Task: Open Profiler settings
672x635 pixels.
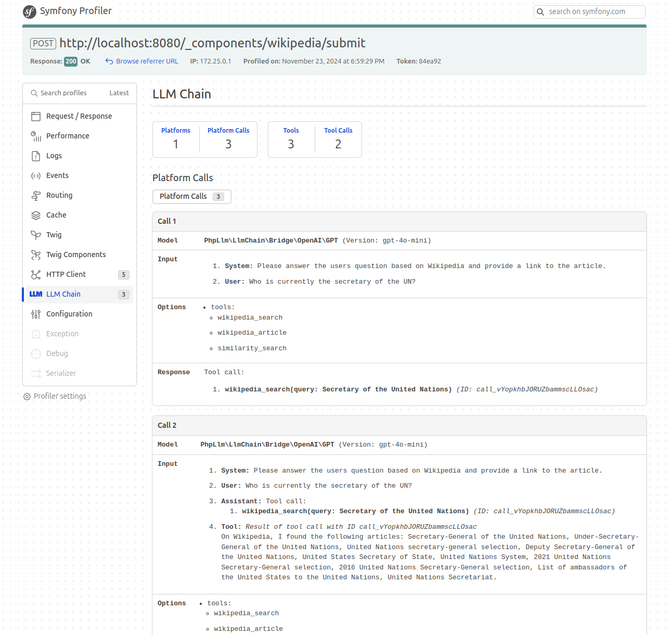Action: click(x=59, y=396)
